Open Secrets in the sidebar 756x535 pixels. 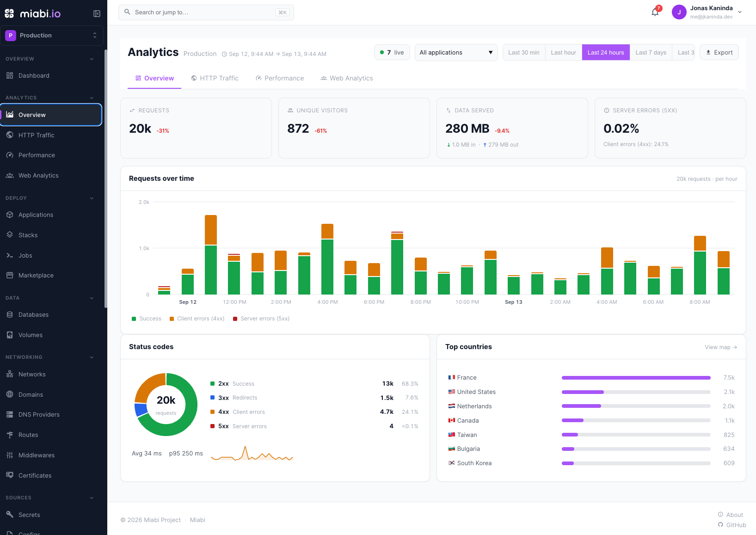pyautogui.click(x=51, y=515)
